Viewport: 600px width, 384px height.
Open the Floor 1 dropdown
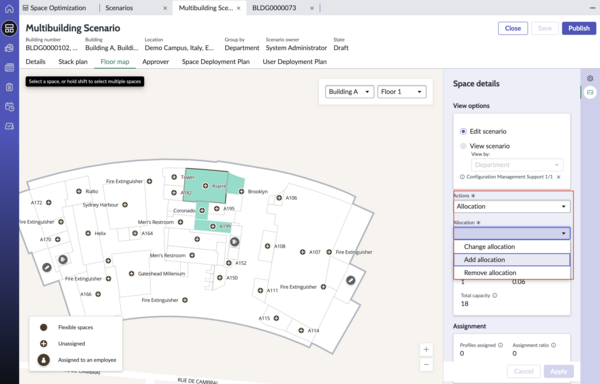click(402, 91)
